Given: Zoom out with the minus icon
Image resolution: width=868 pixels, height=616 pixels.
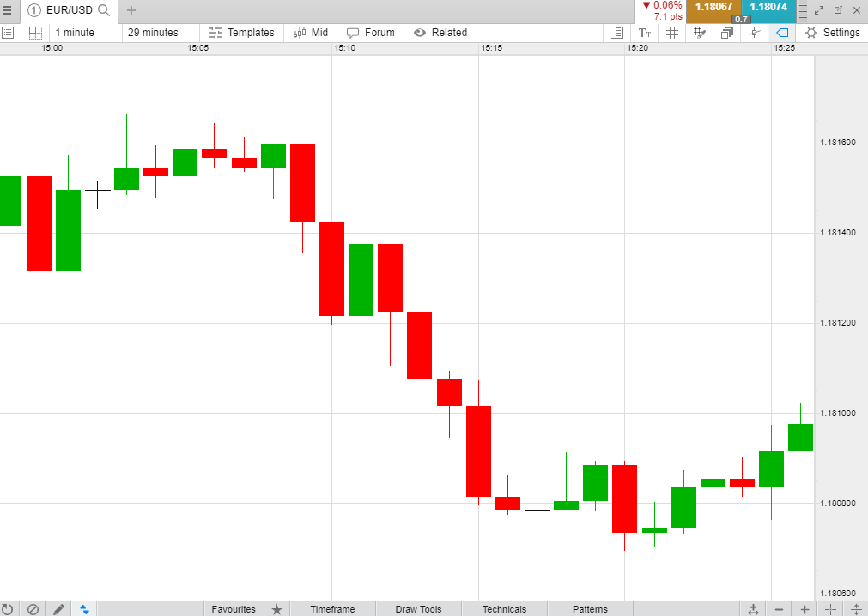Looking at the screenshot, I should 779,609.
